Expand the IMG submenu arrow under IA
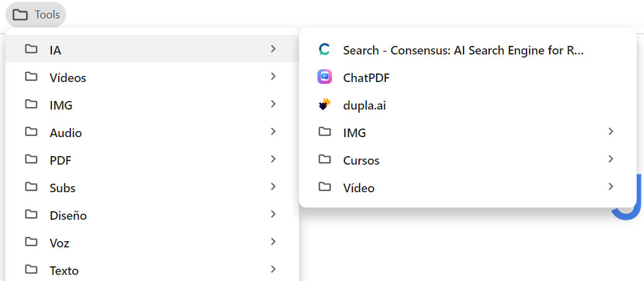 click(611, 132)
